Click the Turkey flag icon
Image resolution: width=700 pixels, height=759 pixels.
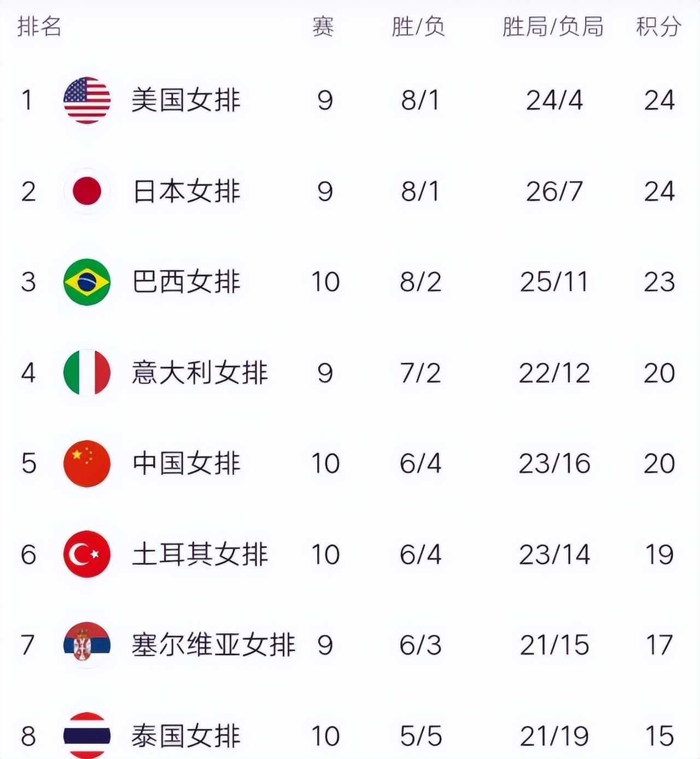(x=87, y=554)
